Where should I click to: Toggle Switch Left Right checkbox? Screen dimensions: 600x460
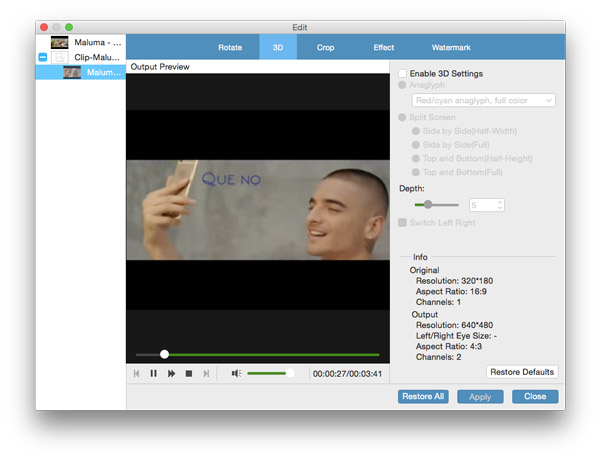402,223
